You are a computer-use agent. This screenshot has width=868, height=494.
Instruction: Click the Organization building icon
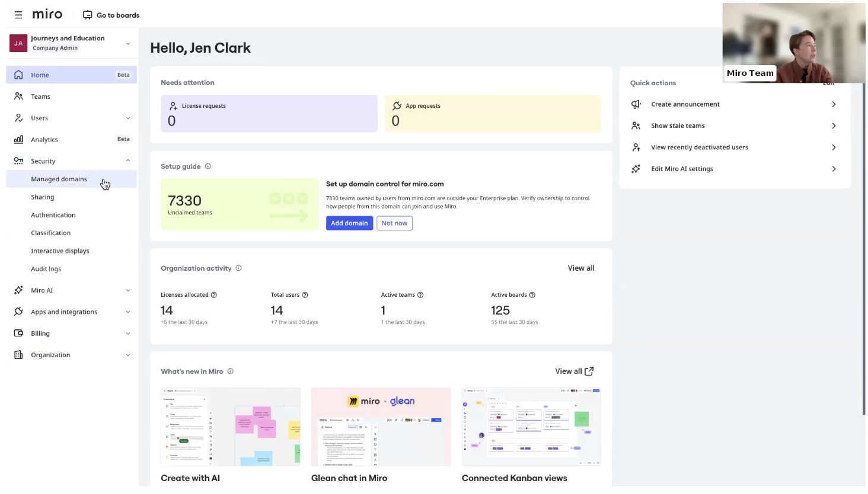click(x=18, y=355)
